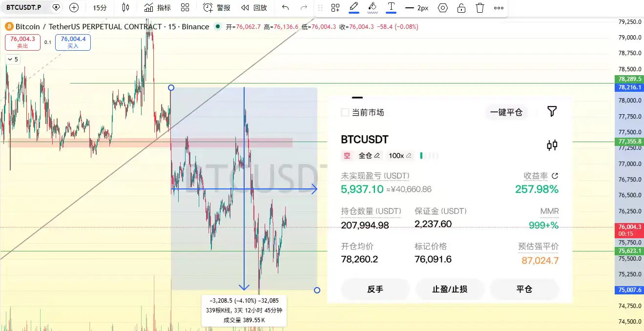Click the Bitcoin coin logo in the legend
This screenshot has height=331, width=644.
(x=9, y=27)
